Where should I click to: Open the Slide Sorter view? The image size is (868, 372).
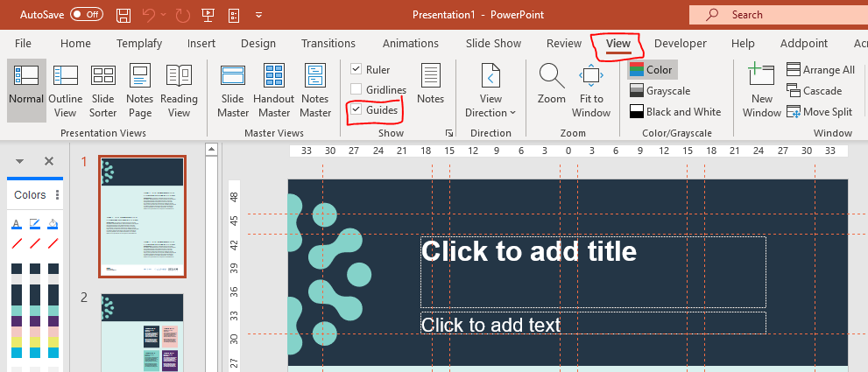(x=103, y=91)
